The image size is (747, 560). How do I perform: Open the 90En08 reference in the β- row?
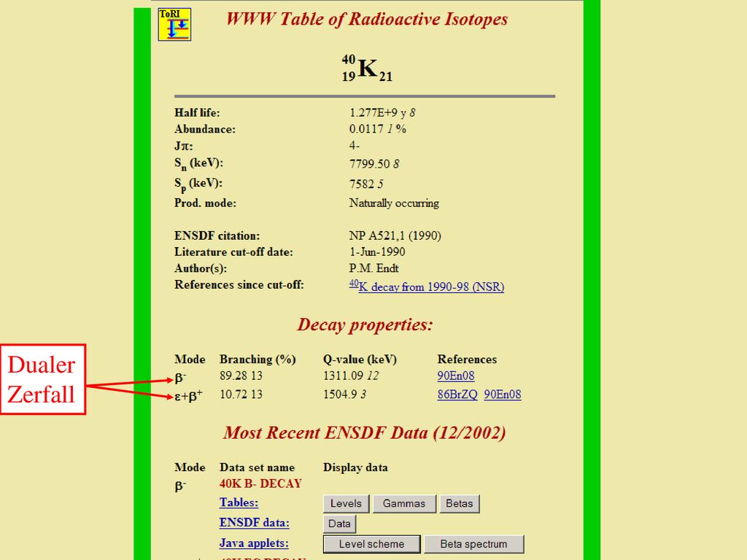pos(456,376)
